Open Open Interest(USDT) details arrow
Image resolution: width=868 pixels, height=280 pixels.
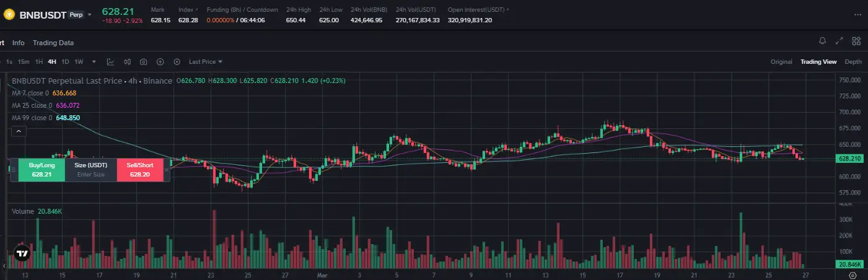tap(509, 10)
